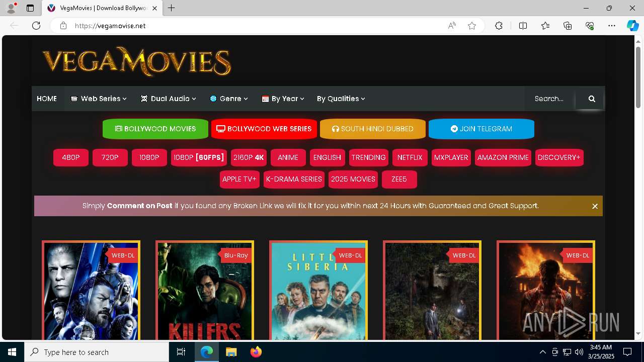
Task: Click the VegaMovies logo
Action: pyautogui.click(x=137, y=61)
